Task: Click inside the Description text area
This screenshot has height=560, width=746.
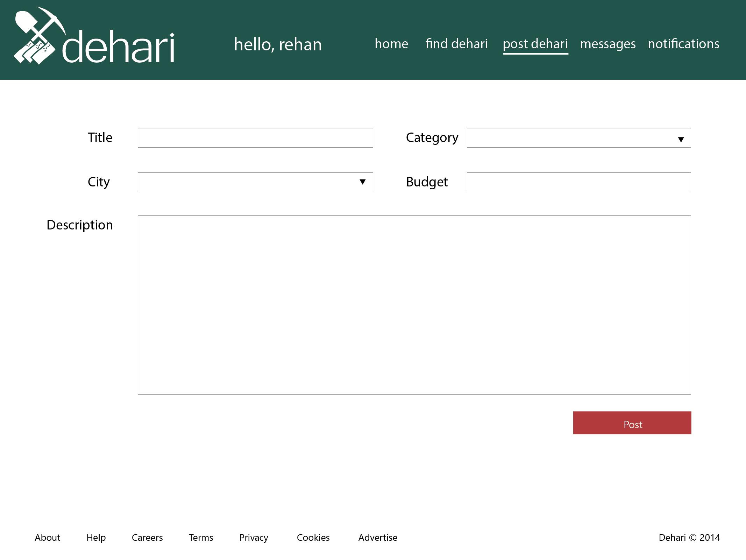Action: [x=414, y=305]
